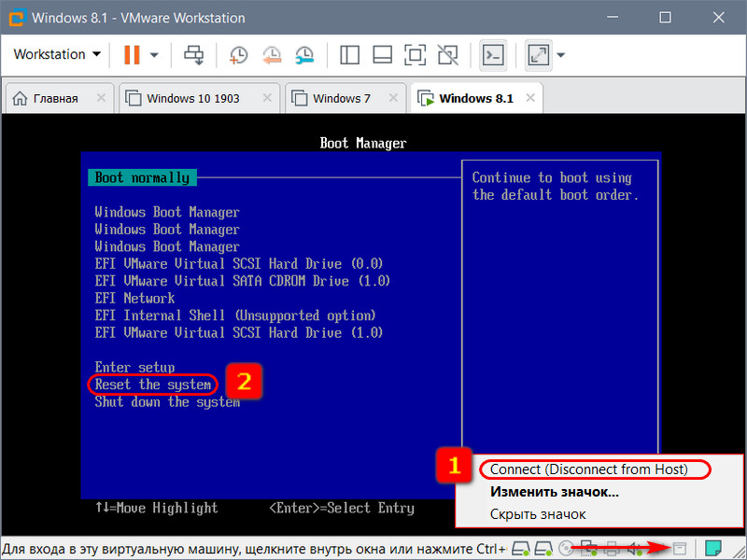The height and width of the screenshot is (560, 747).
Task: Select the Shut down the system entry
Action: click(x=167, y=401)
